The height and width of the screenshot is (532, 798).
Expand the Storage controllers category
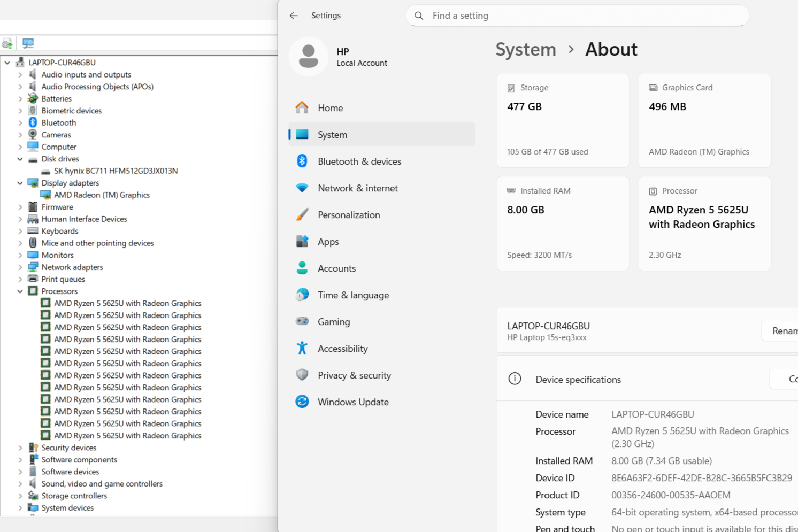20,496
